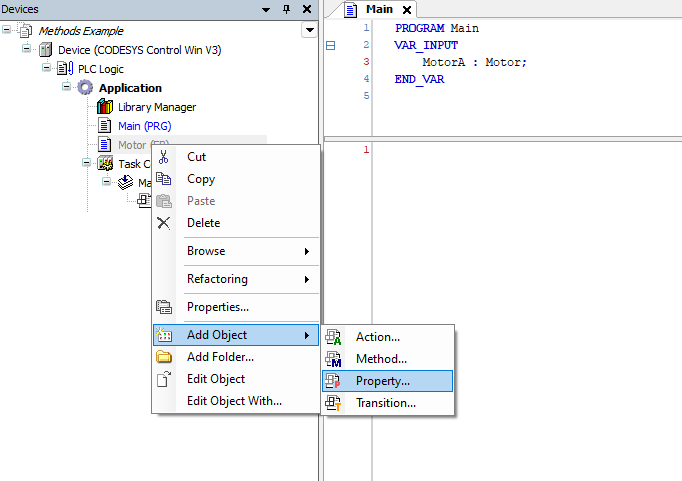Click the document icon on Main tab

tap(351, 10)
